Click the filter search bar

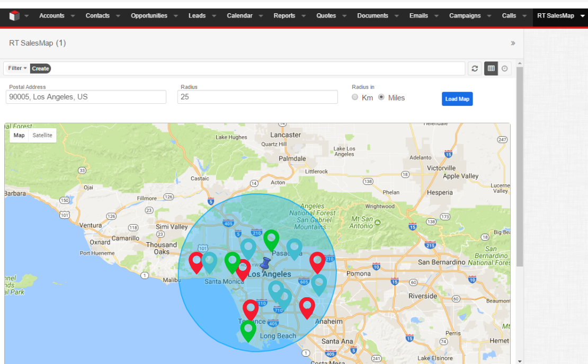click(257, 68)
